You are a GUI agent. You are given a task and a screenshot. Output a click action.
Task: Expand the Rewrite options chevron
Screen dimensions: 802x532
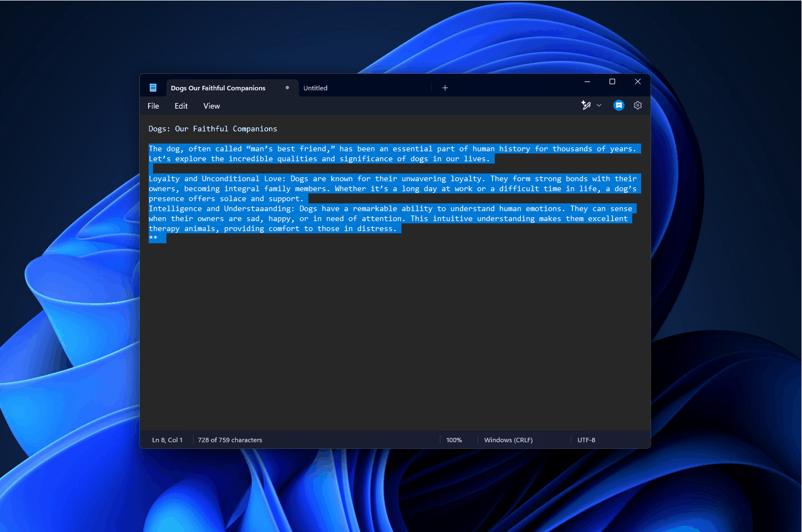pyautogui.click(x=598, y=105)
